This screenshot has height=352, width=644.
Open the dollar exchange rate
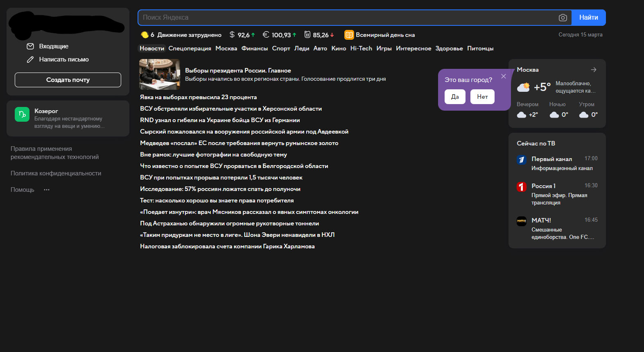tap(242, 35)
